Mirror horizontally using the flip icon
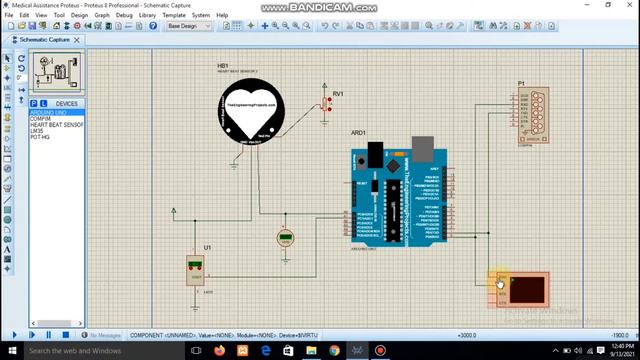Screen dimensions: 640x360 coord(22,89)
